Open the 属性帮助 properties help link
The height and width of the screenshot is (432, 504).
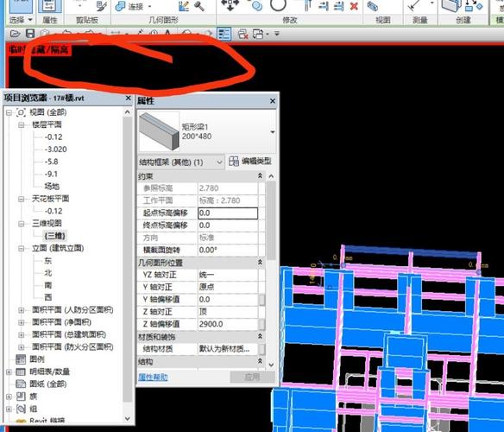click(x=153, y=377)
